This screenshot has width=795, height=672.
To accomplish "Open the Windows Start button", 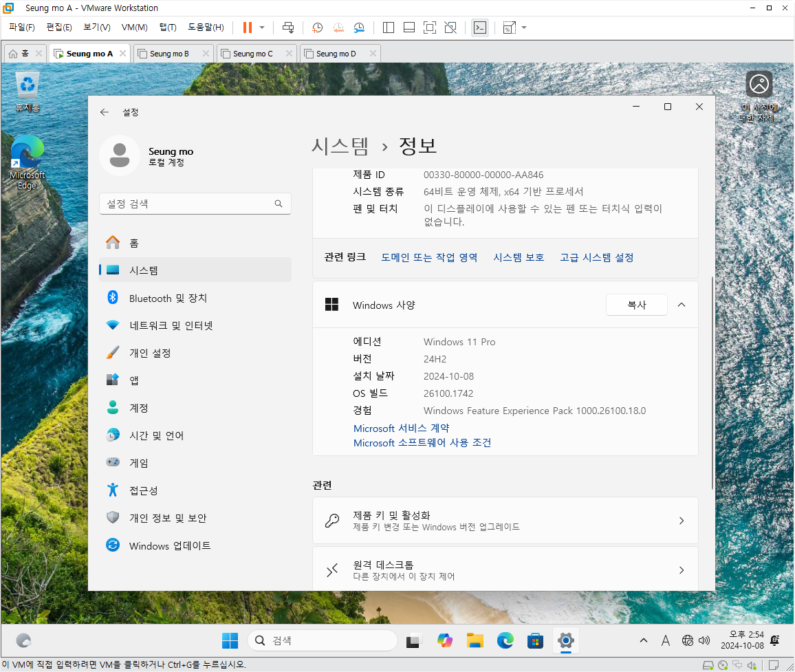I will coord(230,640).
